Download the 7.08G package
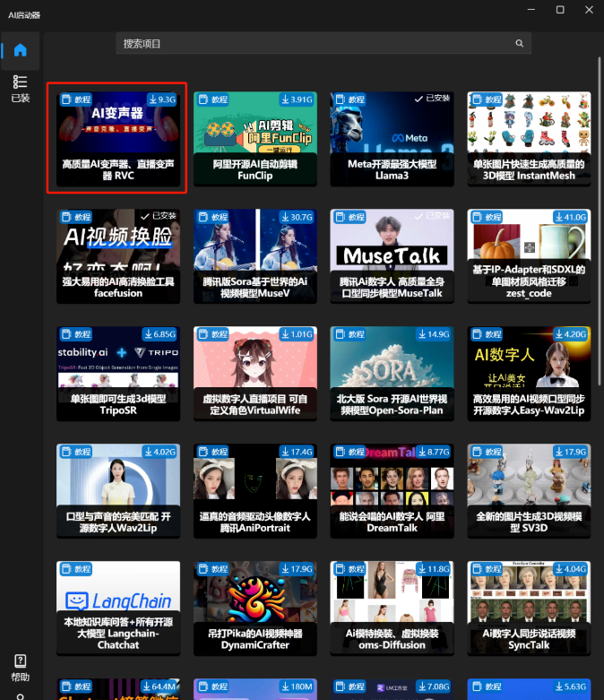 (434, 687)
